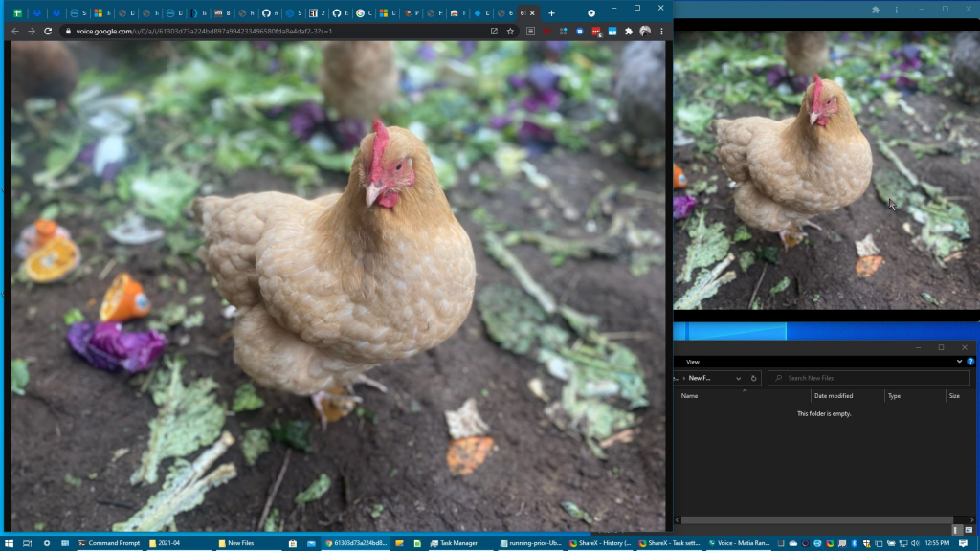Refresh the New Files folder

point(754,378)
